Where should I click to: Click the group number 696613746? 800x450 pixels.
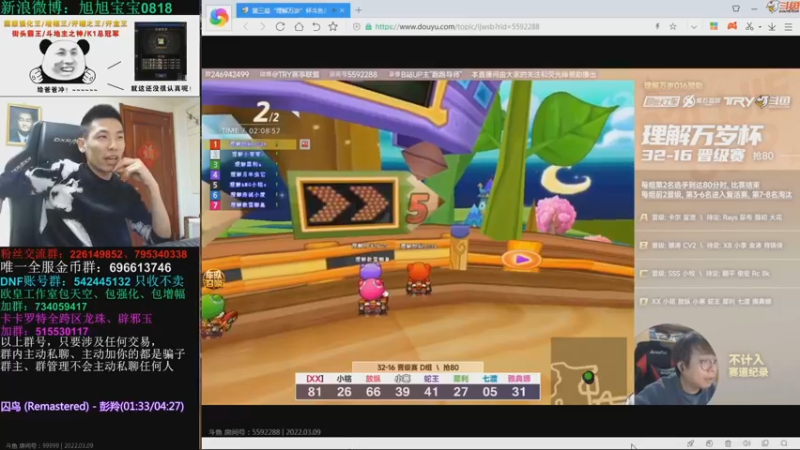click(x=140, y=267)
